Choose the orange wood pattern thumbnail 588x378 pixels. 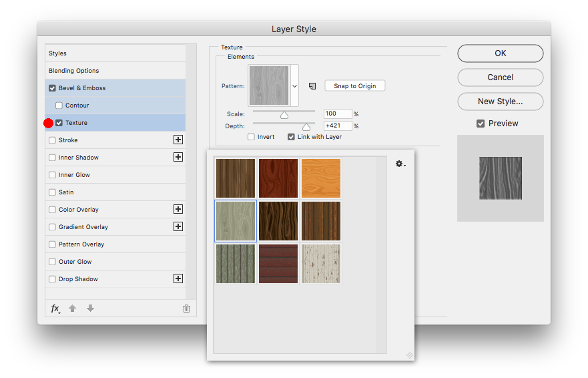[x=321, y=178]
